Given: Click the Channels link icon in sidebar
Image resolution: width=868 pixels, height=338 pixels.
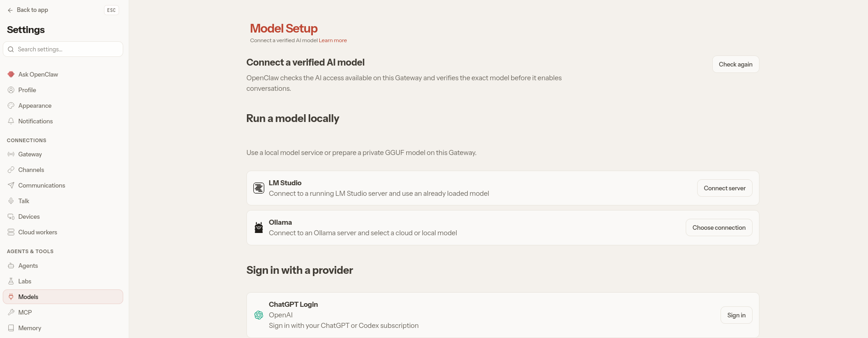Looking at the screenshot, I should [x=11, y=170].
